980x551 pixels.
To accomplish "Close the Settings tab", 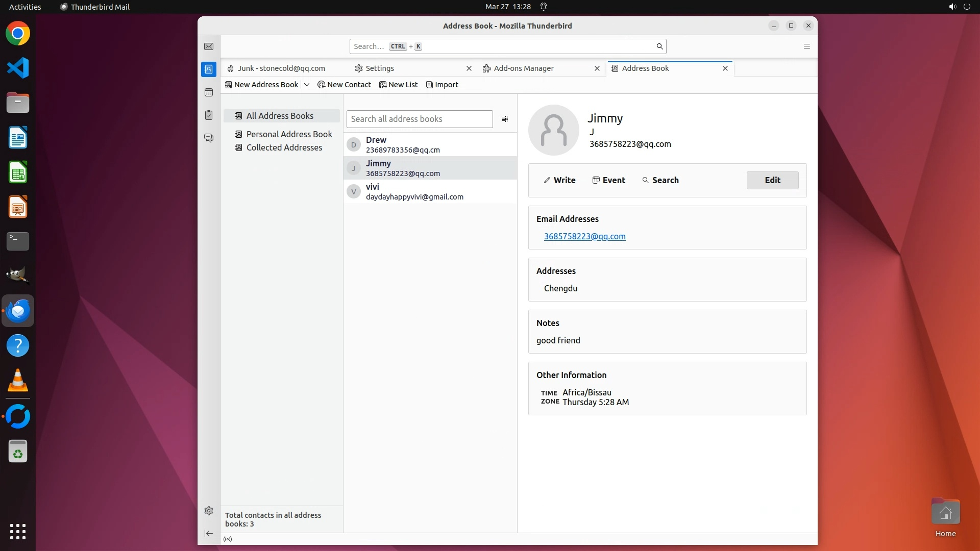I will point(469,68).
